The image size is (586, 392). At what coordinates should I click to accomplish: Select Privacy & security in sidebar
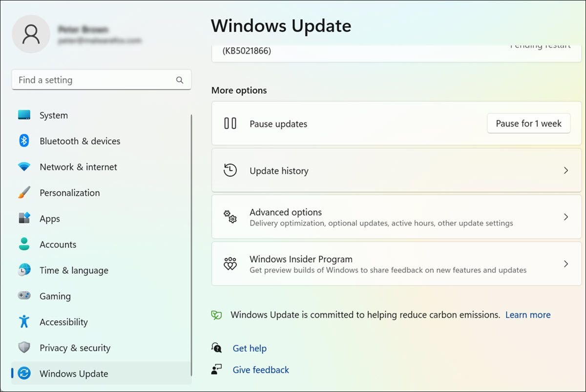(x=101, y=348)
